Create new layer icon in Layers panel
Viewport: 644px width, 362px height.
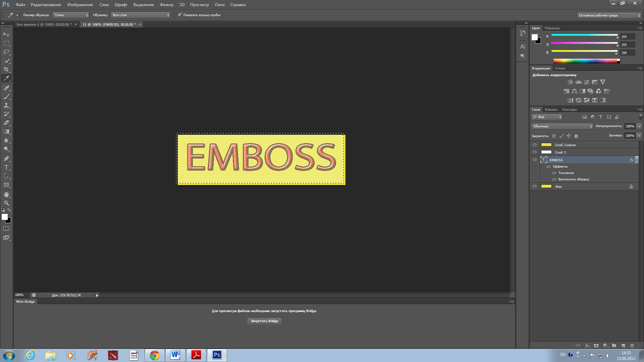pos(623,345)
